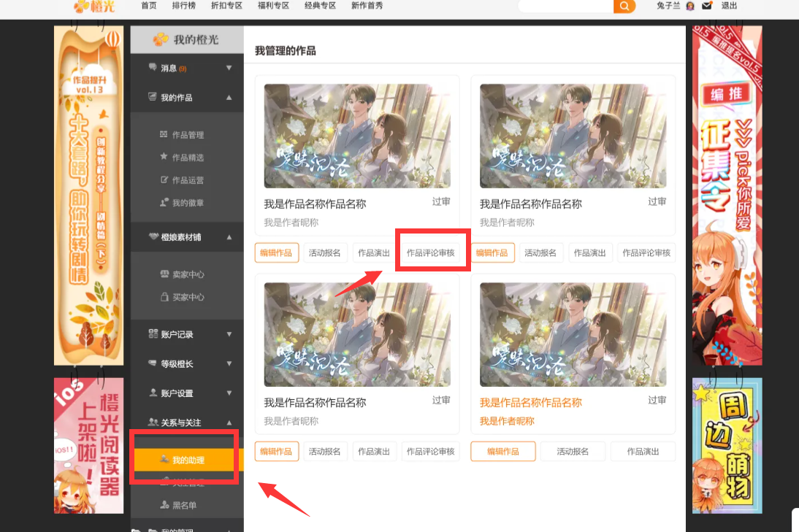Click the 作品精选 star icon
The width and height of the screenshot is (799, 532).
(164, 157)
